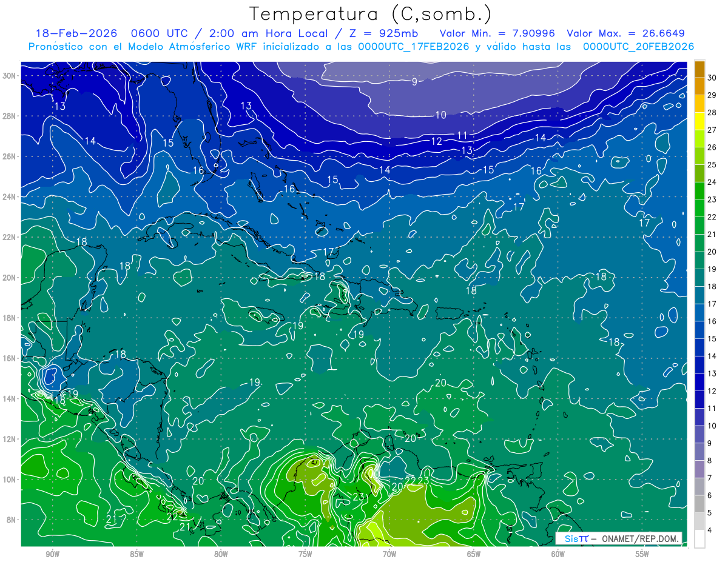This screenshot has width=728, height=562.
Task: Click color scale label '16'
Action: click(712, 321)
